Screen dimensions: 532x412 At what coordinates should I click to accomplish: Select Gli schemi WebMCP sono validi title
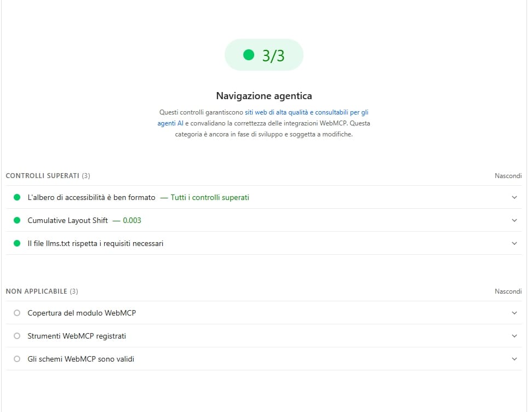[81, 359]
